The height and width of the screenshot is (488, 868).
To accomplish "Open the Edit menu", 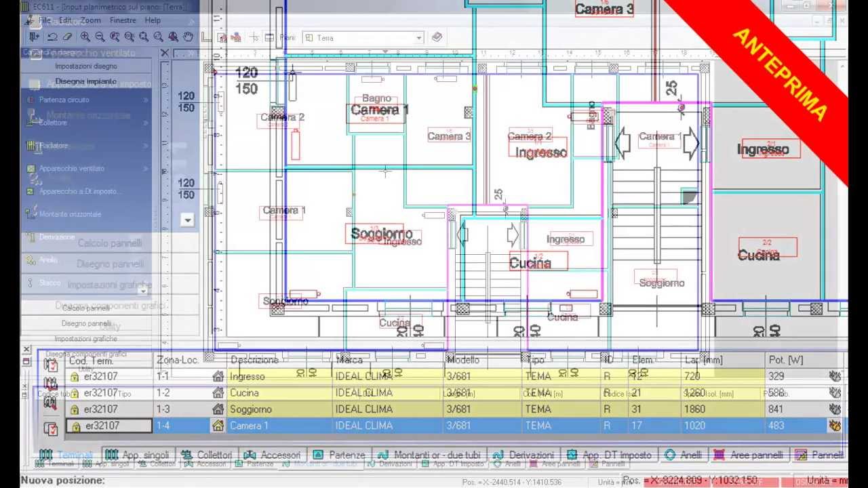I will [x=65, y=20].
